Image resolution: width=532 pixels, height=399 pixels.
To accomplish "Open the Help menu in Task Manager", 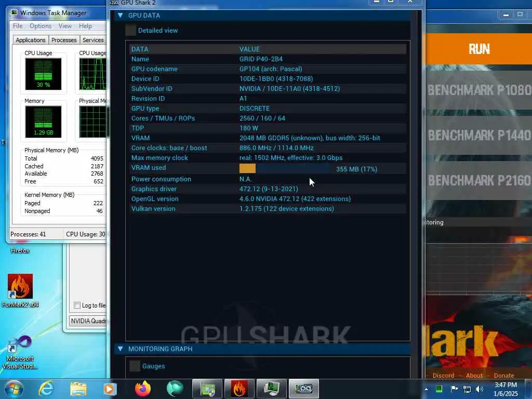I will click(85, 26).
